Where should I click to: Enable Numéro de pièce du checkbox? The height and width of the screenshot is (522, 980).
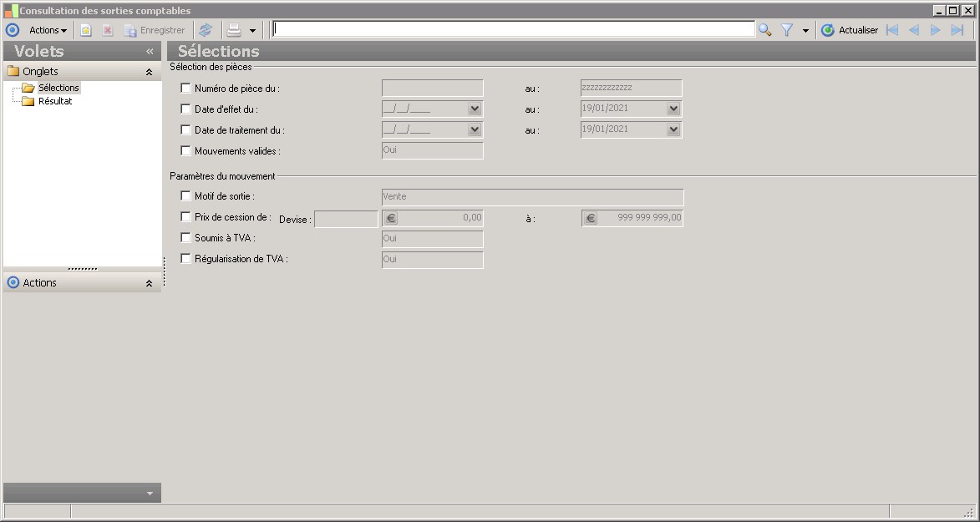coord(185,89)
